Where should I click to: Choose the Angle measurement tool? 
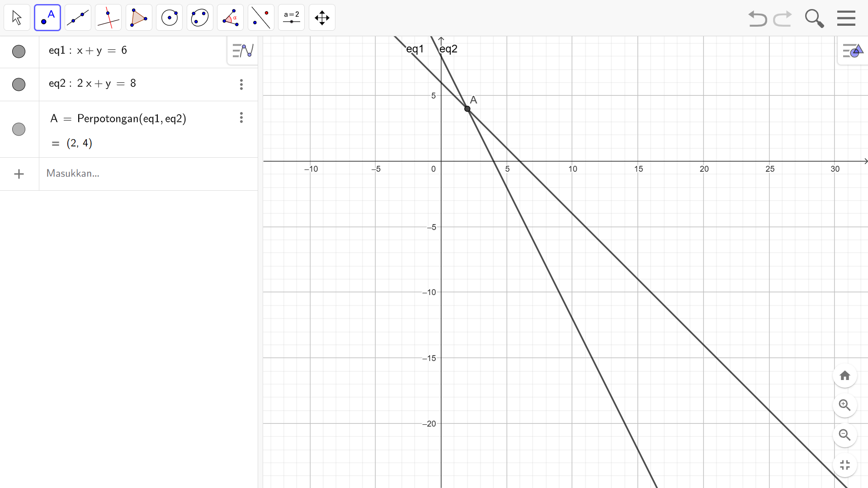pos(231,18)
